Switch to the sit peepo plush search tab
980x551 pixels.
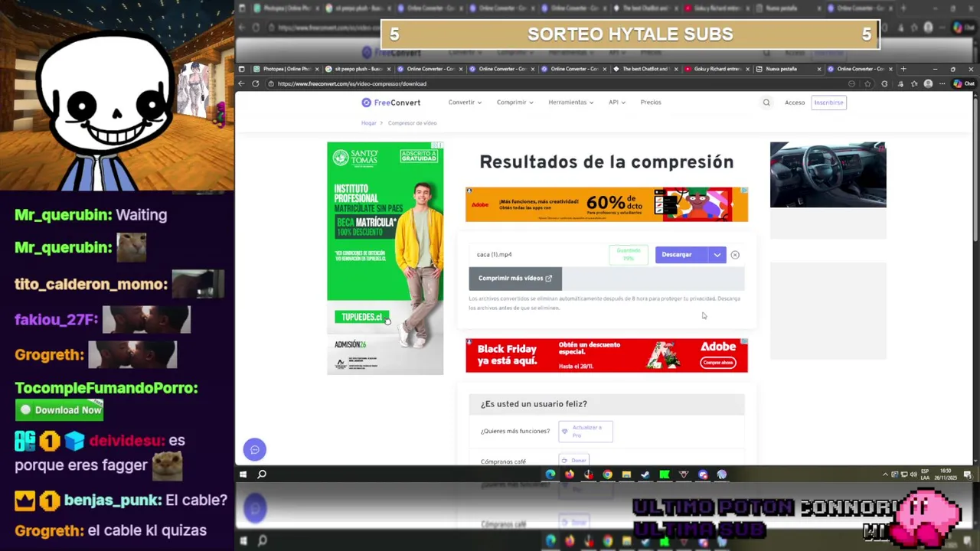tap(357, 69)
